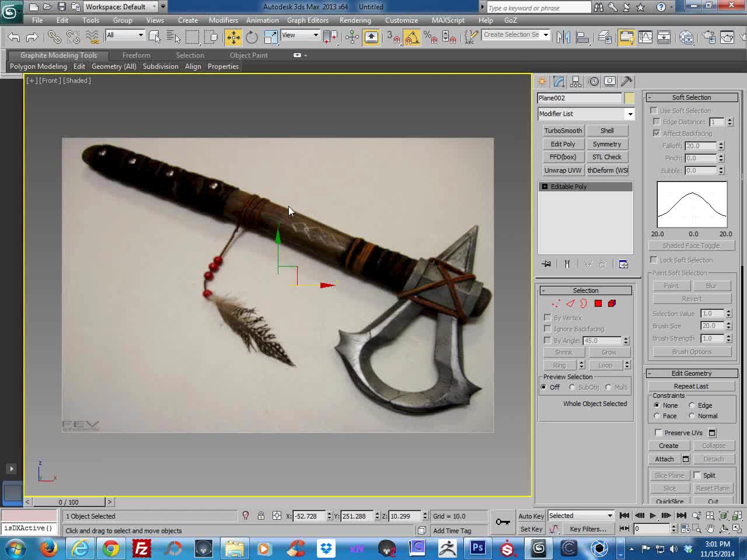This screenshot has width=747, height=560.
Task: Enable Vertex sub-object selection
Action: [556, 303]
